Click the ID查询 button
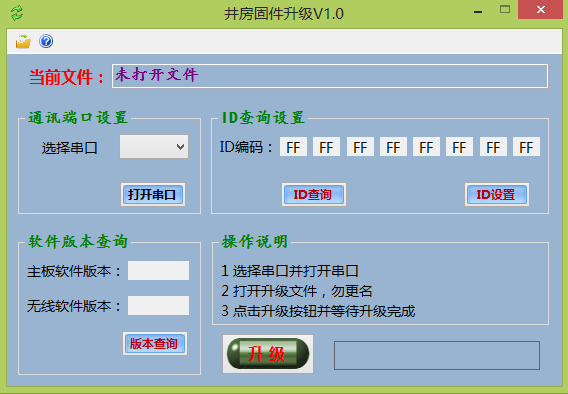This screenshot has height=394, width=568. (x=314, y=194)
